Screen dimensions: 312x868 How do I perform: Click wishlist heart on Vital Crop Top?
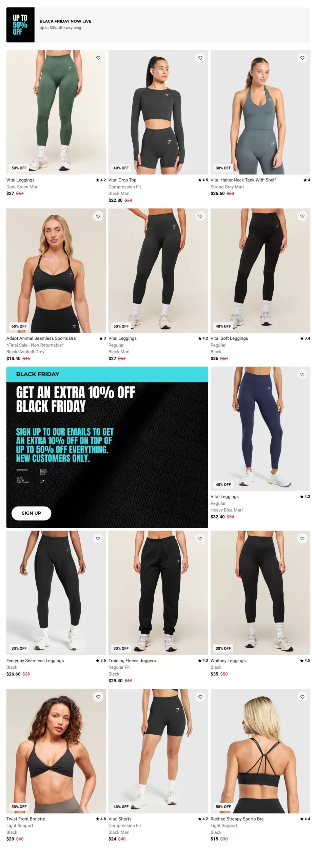(200, 58)
